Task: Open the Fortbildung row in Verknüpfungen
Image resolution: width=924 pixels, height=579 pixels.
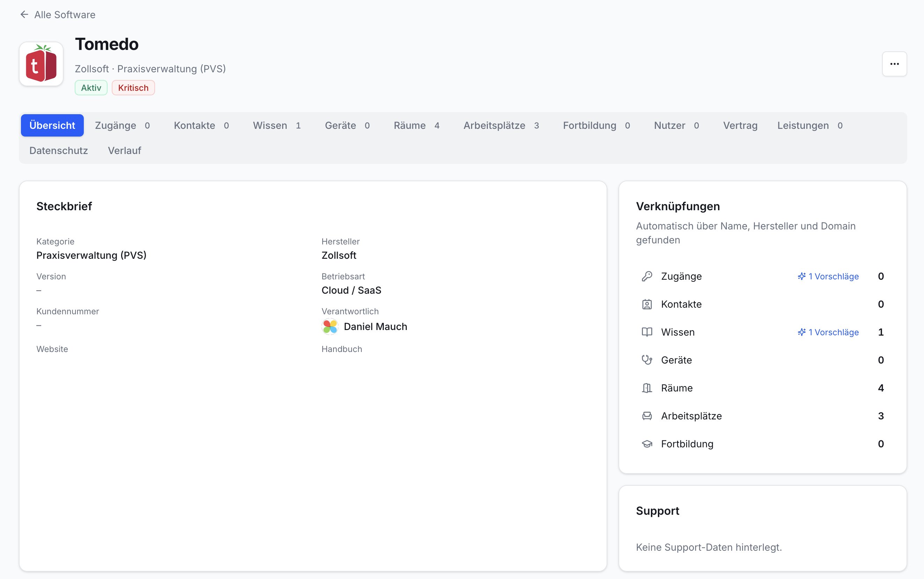Action: [x=762, y=444]
